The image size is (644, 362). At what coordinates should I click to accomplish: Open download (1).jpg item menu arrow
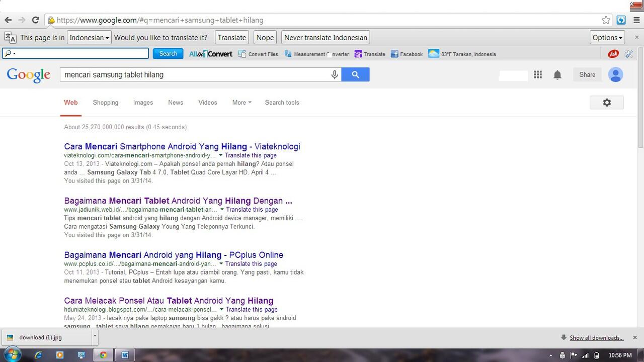click(95, 337)
